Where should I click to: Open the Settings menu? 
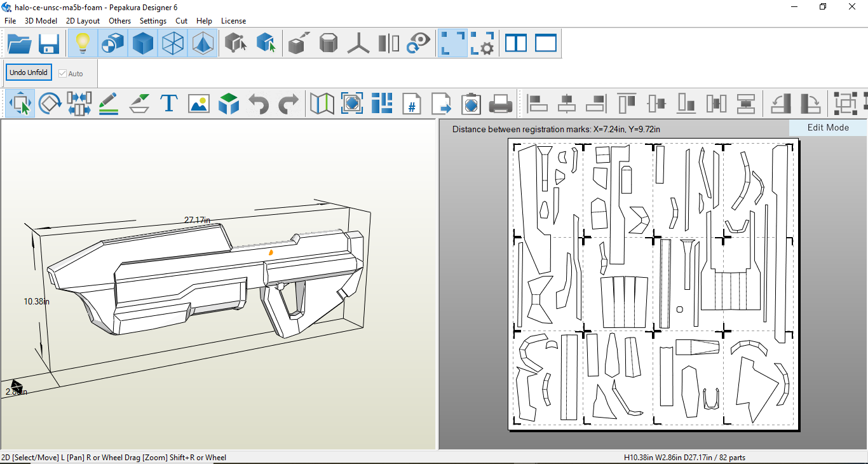(153, 21)
